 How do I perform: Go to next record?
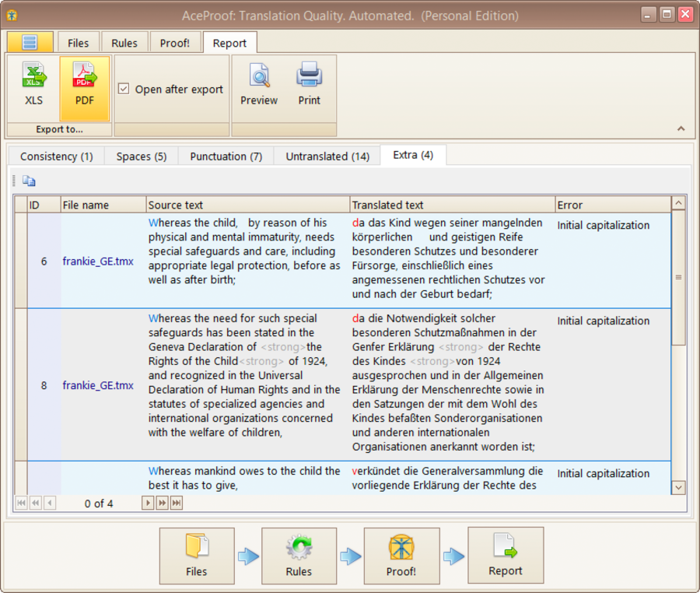pos(148,504)
